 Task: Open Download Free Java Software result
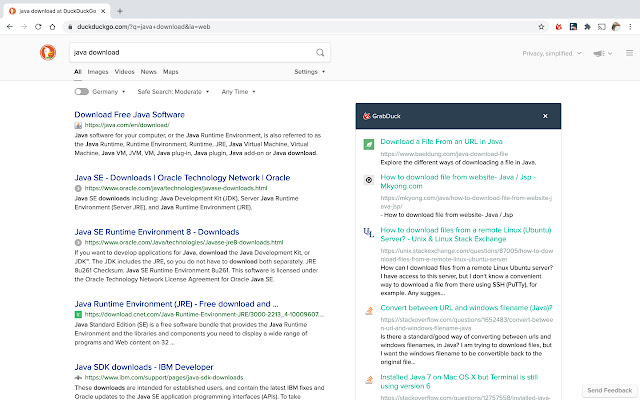tap(128, 115)
